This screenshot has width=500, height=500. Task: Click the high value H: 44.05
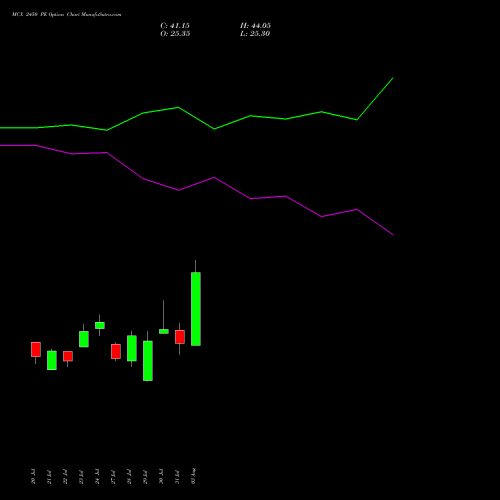point(255,26)
